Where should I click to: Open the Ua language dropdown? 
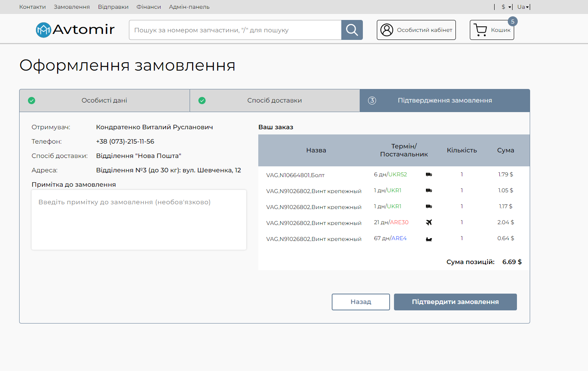[x=523, y=7]
